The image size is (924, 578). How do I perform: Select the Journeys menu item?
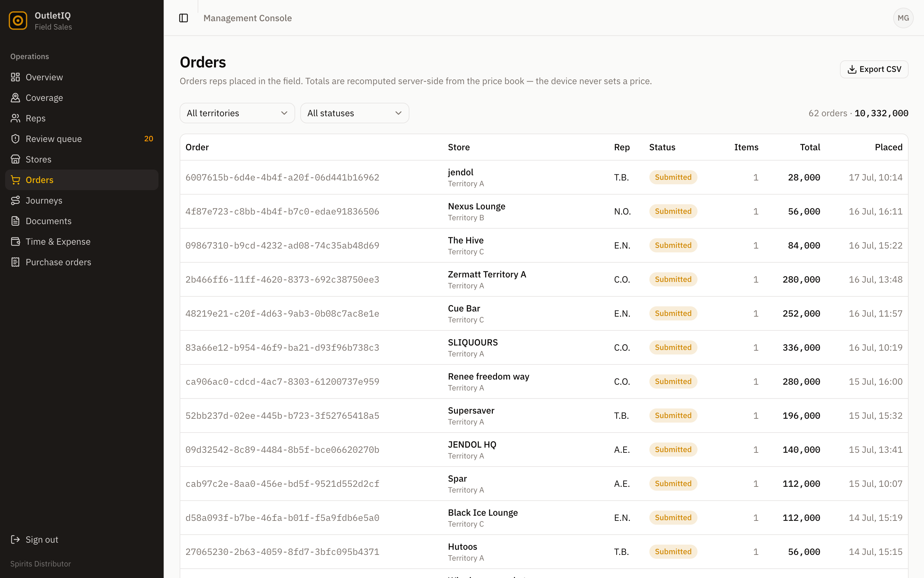pos(82,201)
